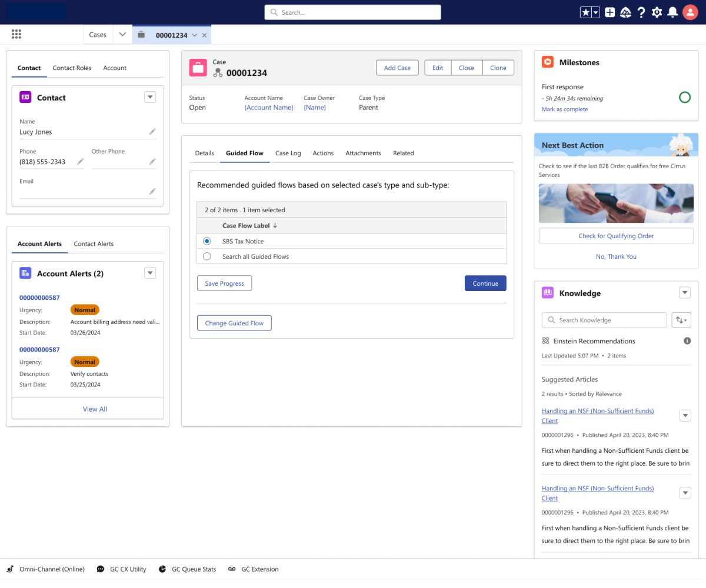This screenshot has width=706, height=588.
Task: Open the user profile avatar
Action: (690, 12)
